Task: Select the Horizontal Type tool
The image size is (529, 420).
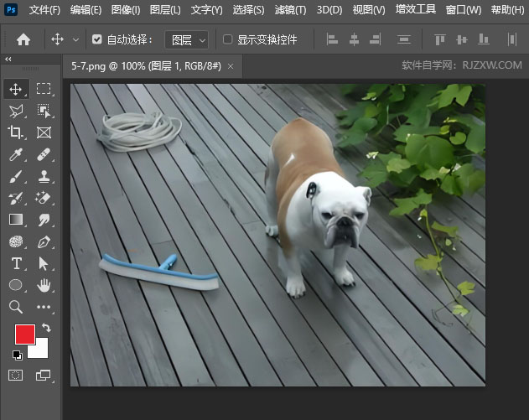Action: (16, 263)
